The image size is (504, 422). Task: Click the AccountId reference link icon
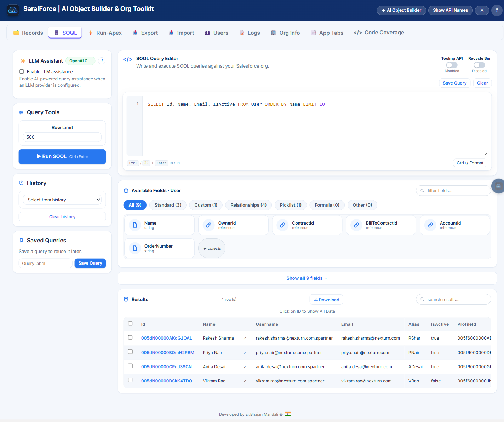tap(430, 225)
